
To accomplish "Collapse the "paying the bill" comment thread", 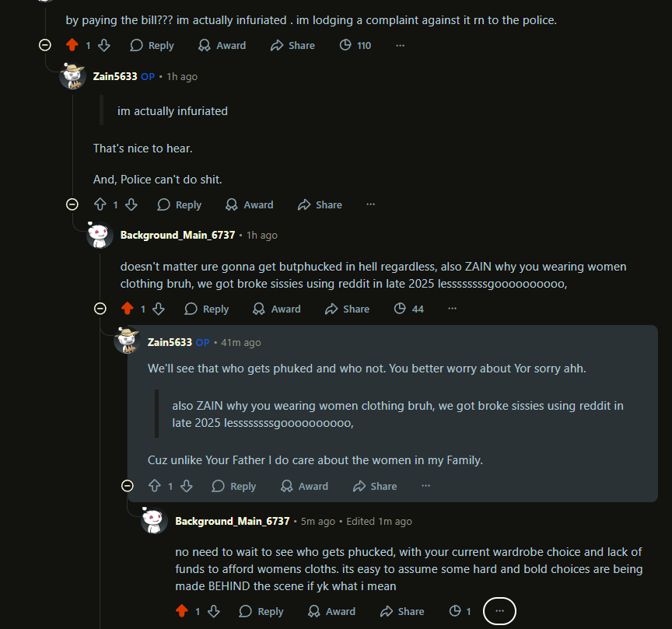I will pos(45,45).
